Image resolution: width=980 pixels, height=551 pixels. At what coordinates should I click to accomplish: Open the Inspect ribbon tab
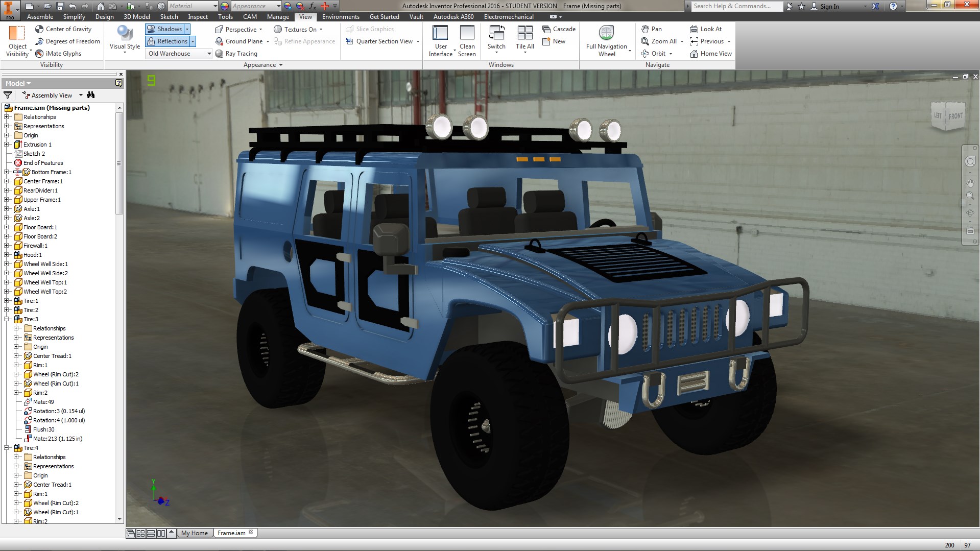[x=198, y=16]
